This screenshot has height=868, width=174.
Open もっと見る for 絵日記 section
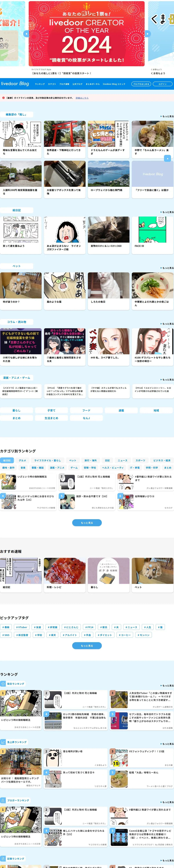[x=167, y=212]
